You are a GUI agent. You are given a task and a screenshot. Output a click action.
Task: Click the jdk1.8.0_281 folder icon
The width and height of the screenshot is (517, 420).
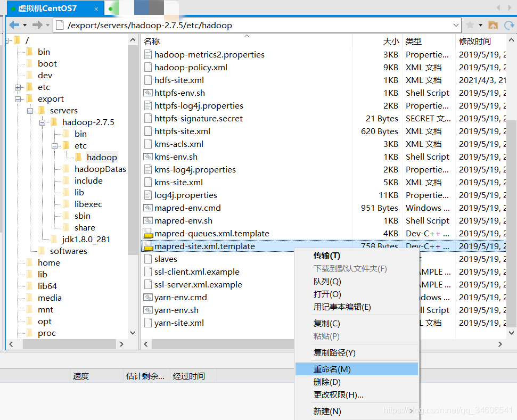pos(54,240)
